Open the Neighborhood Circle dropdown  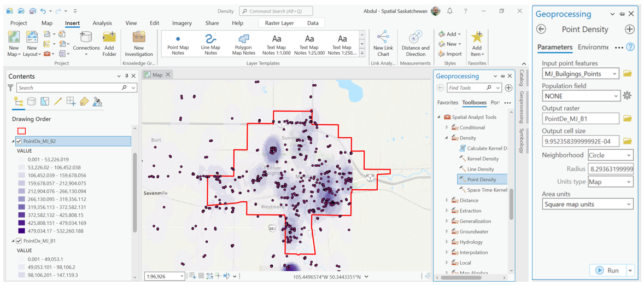coord(610,155)
